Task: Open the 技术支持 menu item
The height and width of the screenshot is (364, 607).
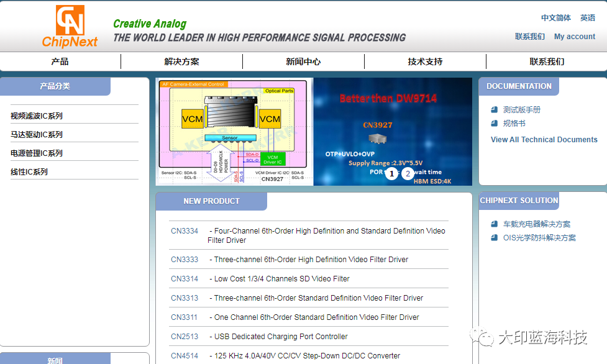Action: click(425, 61)
